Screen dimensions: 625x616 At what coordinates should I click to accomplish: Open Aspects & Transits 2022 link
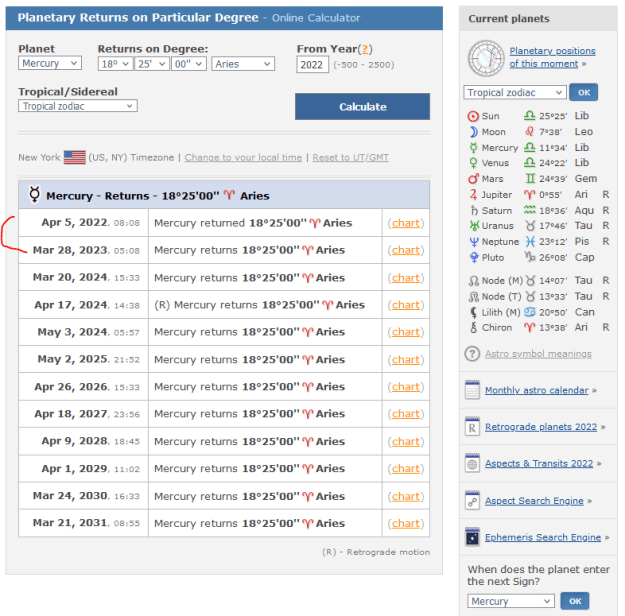point(539,463)
